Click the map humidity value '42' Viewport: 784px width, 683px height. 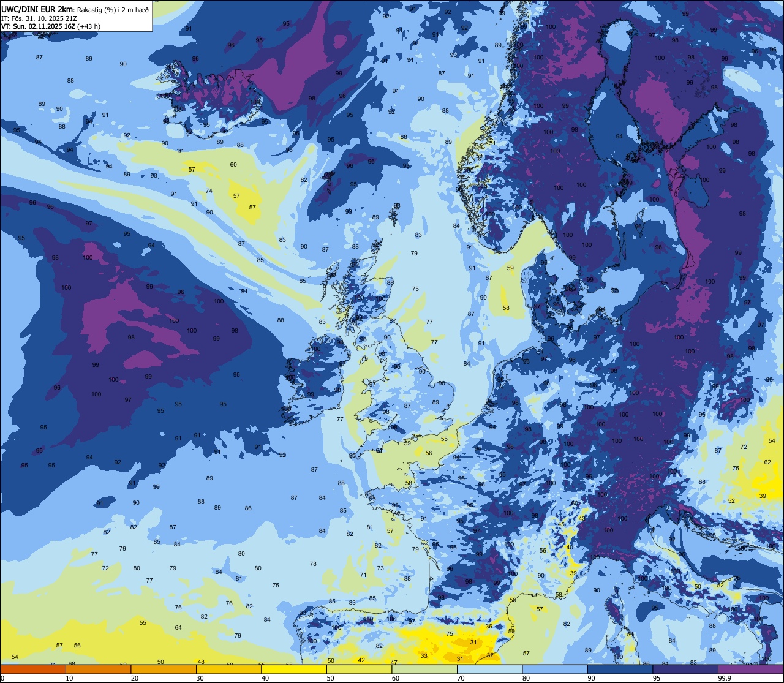pyautogui.click(x=361, y=660)
